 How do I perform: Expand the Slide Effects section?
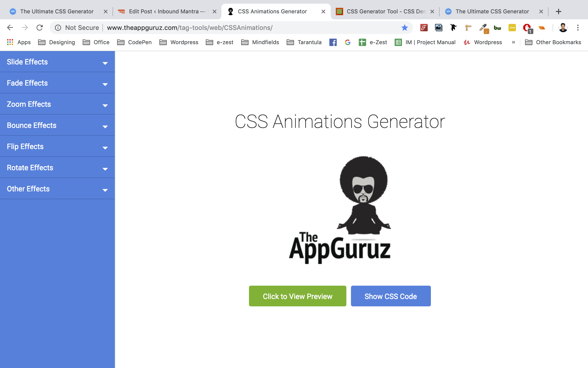click(57, 62)
